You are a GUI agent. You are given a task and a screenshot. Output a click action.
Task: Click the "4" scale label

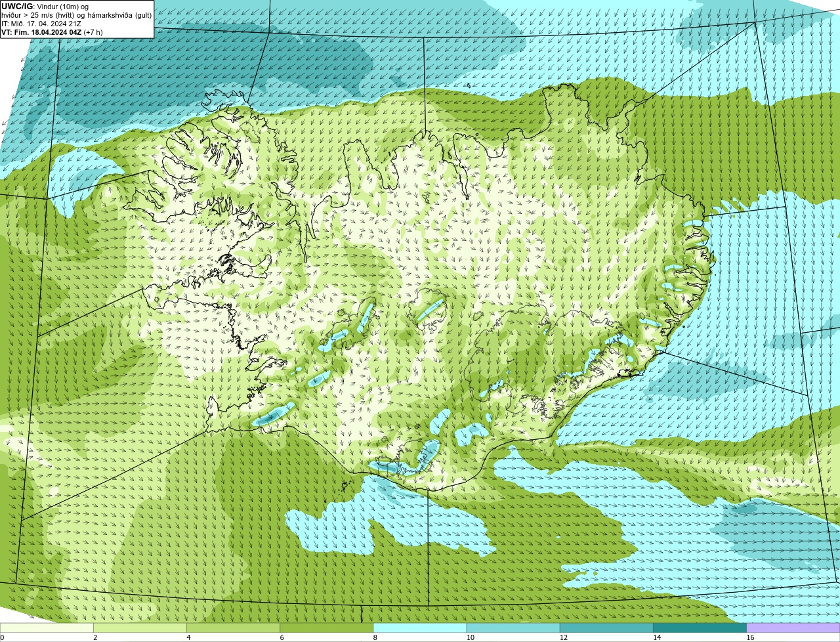[188, 637]
